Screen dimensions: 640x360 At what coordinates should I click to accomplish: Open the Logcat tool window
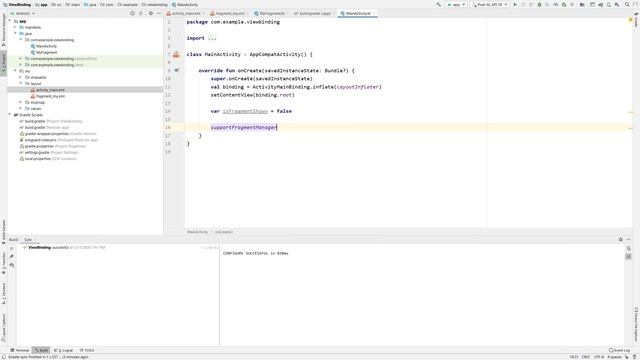click(x=64, y=350)
